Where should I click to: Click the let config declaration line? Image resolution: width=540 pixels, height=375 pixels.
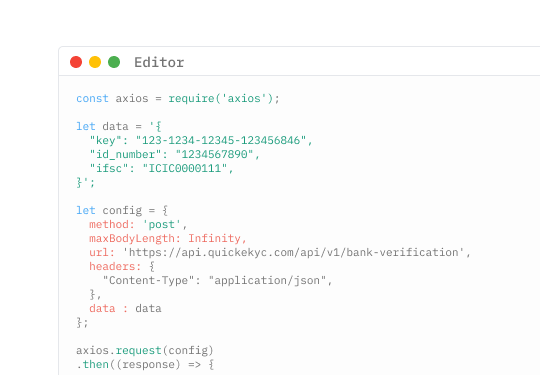pos(122,210)
